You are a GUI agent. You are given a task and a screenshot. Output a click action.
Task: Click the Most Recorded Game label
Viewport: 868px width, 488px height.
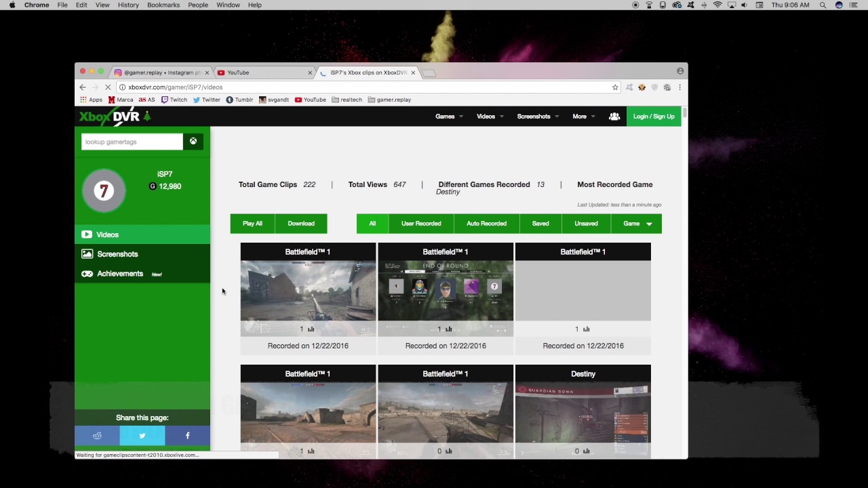point(615,184)
